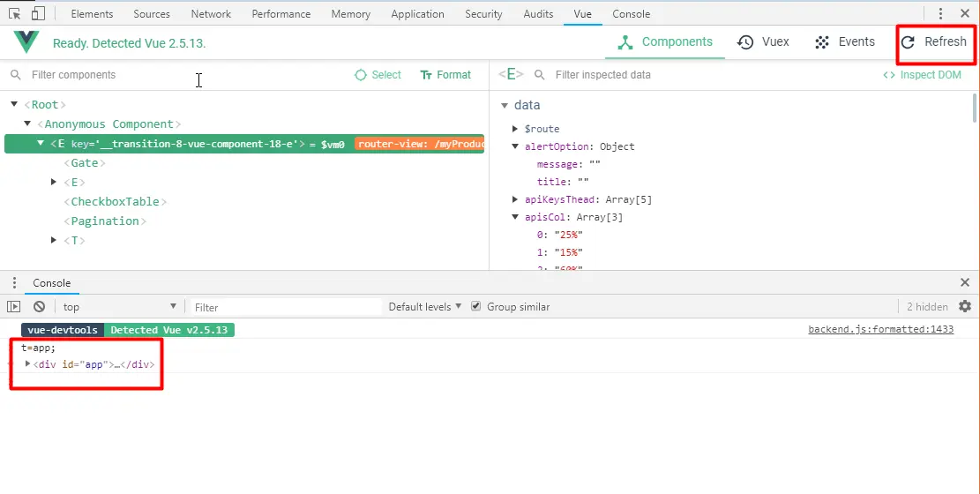Viewport: 980px width, 494px height.
Task: Expand the div#app console output
Action: [27, 363]
